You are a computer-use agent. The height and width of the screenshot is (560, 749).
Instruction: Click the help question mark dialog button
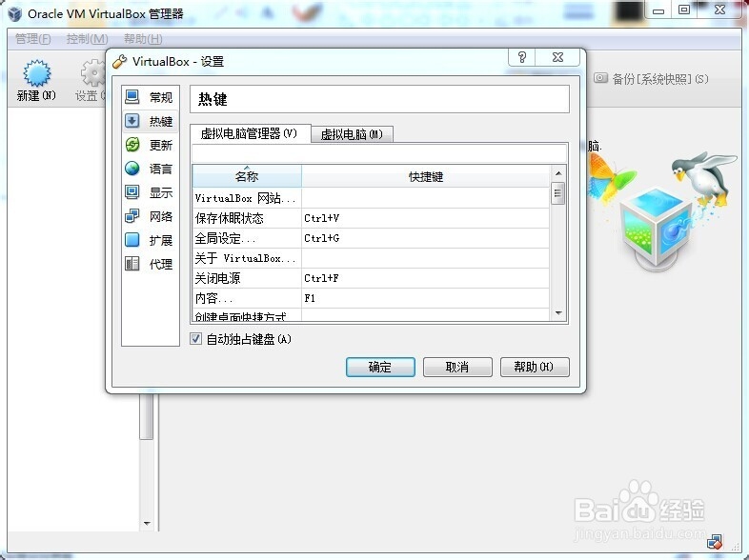[522, 57]
